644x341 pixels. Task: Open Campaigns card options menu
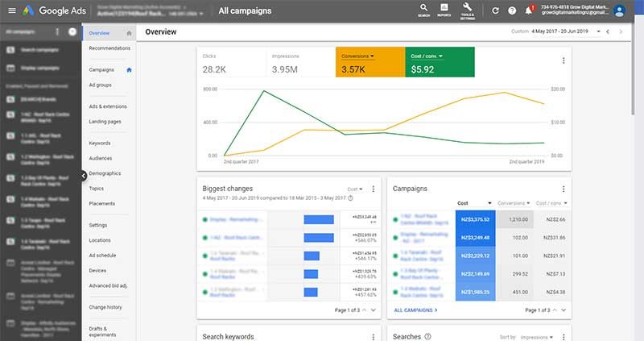[x=563, y=189]
